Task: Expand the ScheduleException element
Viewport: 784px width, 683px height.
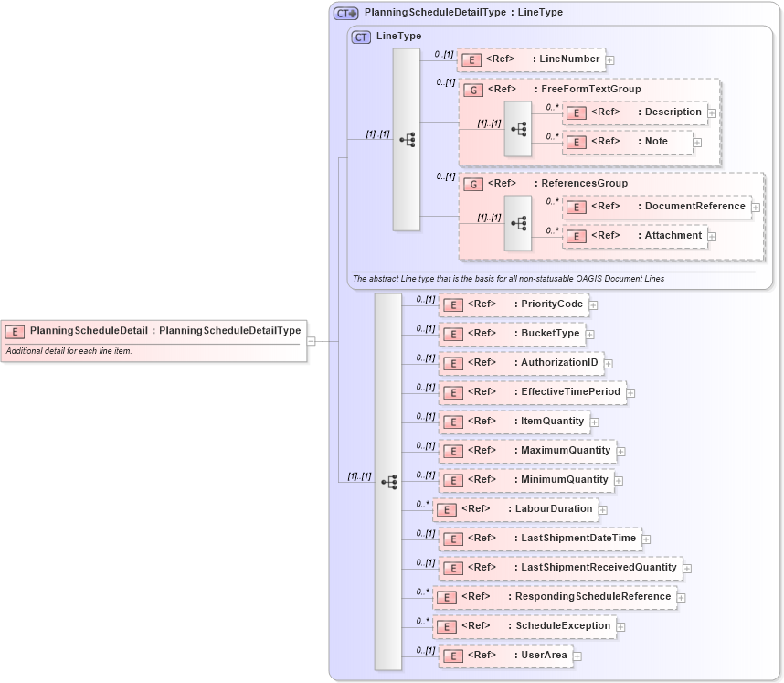Action: (620, 626)
